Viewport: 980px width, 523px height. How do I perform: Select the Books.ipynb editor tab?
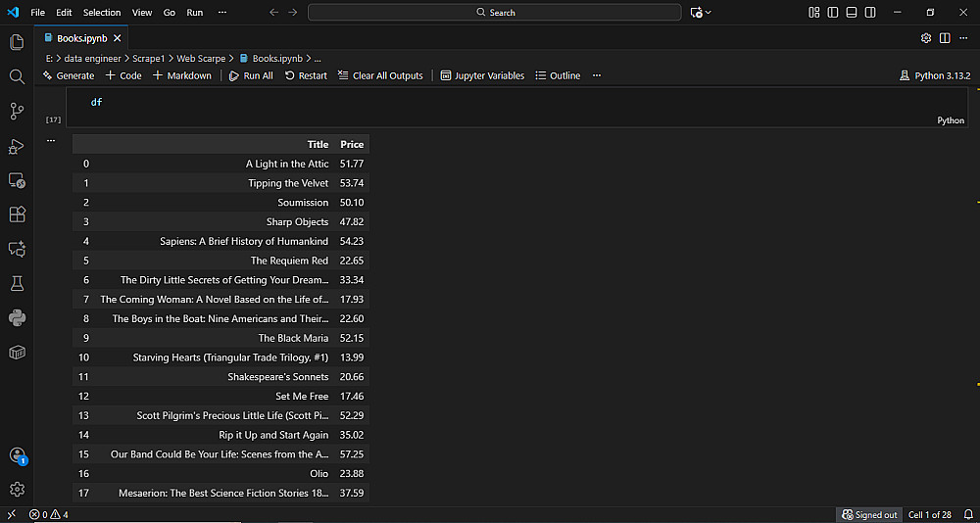[x=81, y=38]
